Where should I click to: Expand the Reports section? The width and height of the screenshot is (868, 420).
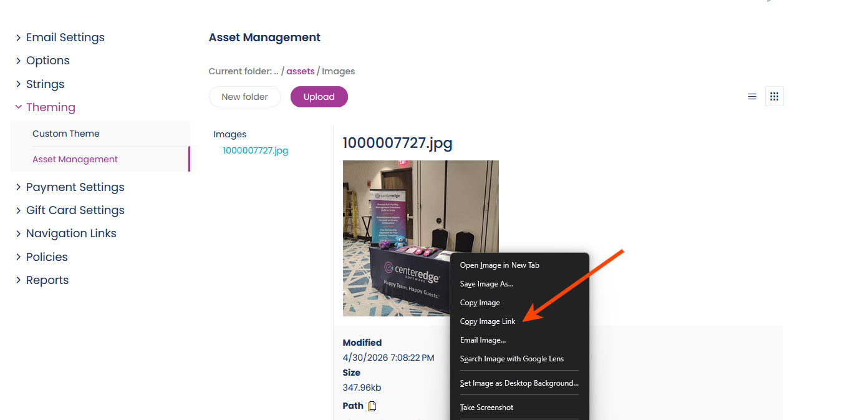coord(42,280)
